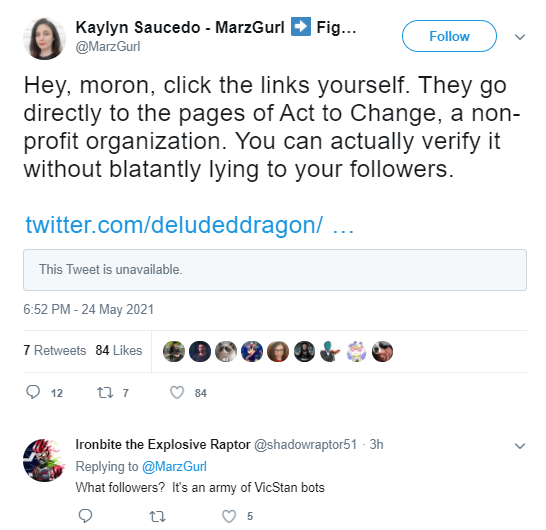Open Kaylyn Saucedo's profile picture
The height and width of the screenshot is (530, 546).
coord(44,38)
